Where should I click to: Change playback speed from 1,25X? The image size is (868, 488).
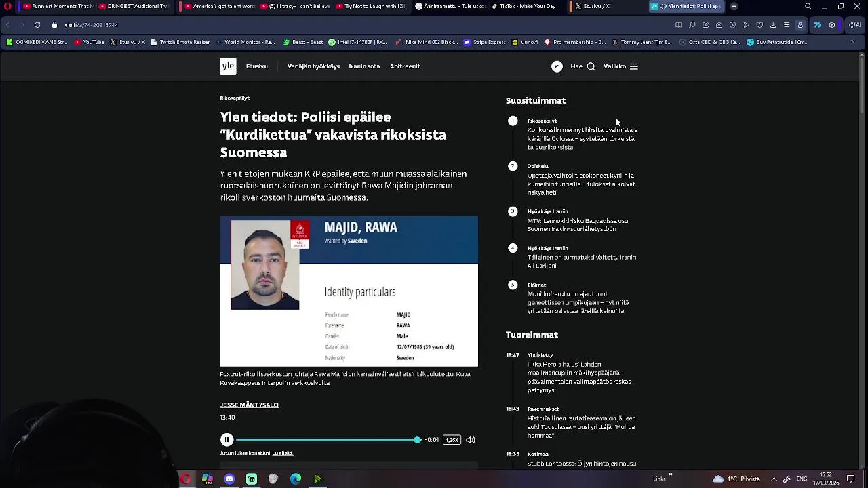pyautogui.click(x=452, y=440)
